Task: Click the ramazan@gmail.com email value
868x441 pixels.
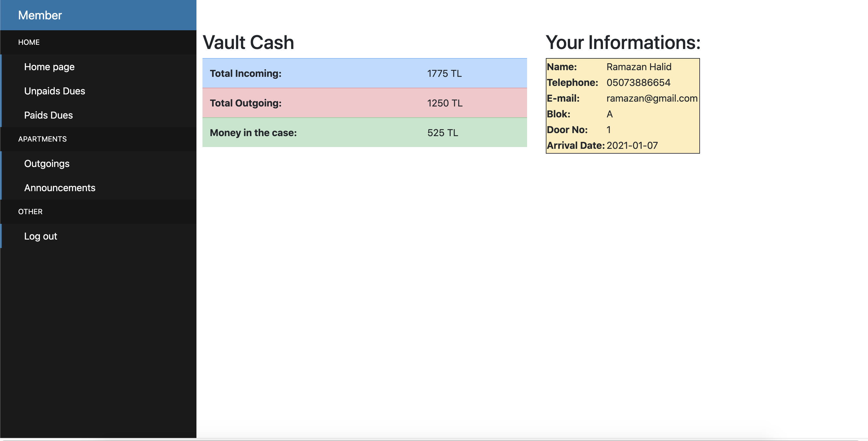Action: [x=652, y=98]
